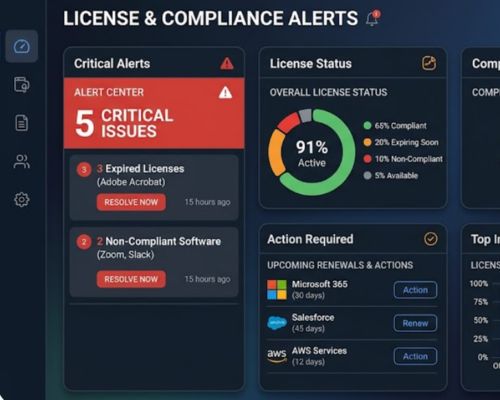The width and height of the screenshot is (500, 400).
Task: Click the '25%' chart axis label
Action: pyautogui.click(x=481, y=339)
